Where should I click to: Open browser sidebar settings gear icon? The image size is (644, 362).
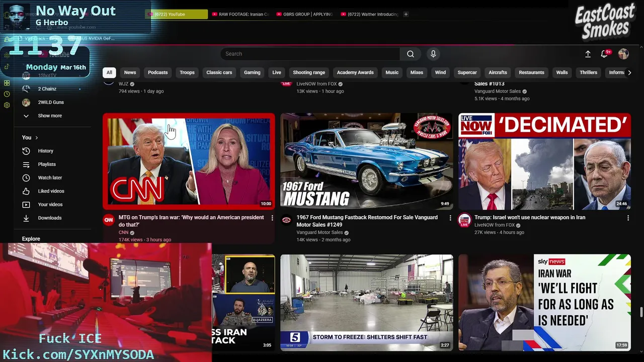pos(7,105)
